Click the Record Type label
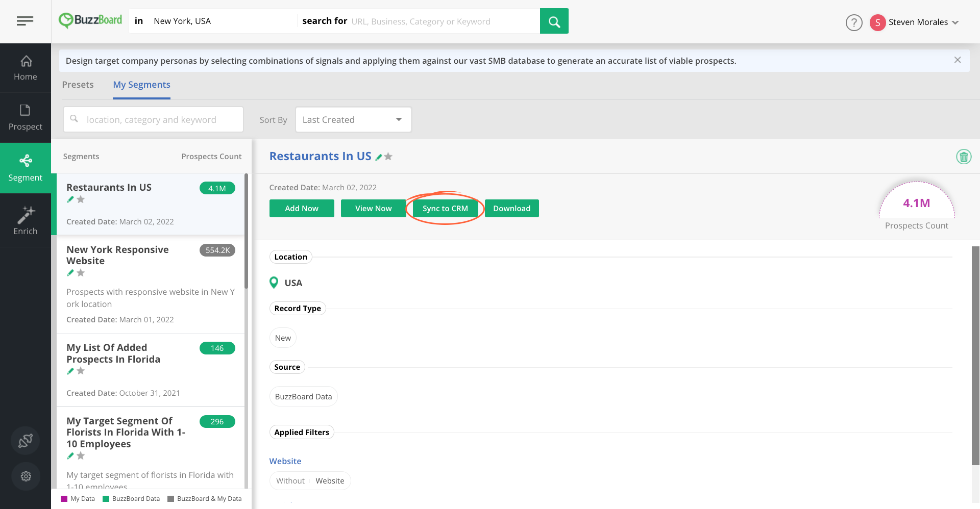This screenshot has width=980, height=509. [298, 308]
